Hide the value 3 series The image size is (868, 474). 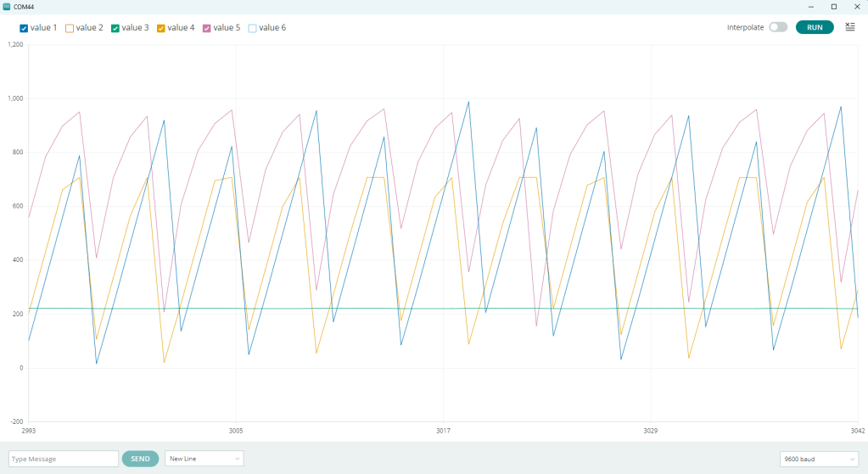coord(116,28)
